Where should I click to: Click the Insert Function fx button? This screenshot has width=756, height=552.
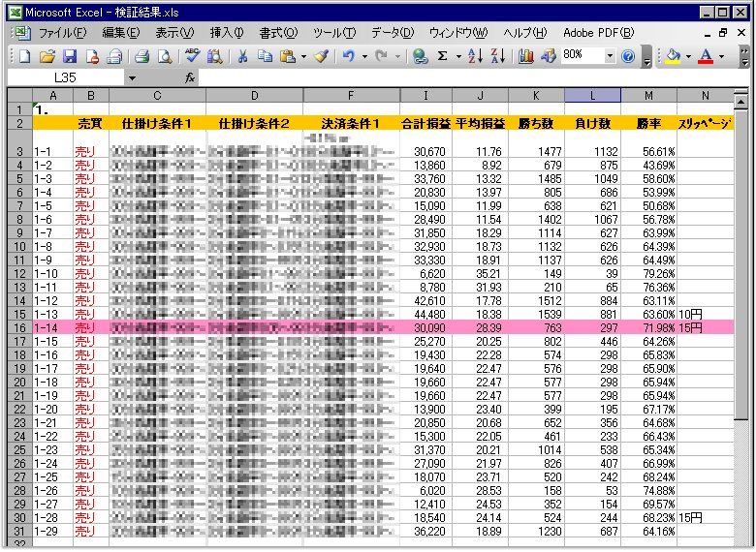(x=190, y=77)
